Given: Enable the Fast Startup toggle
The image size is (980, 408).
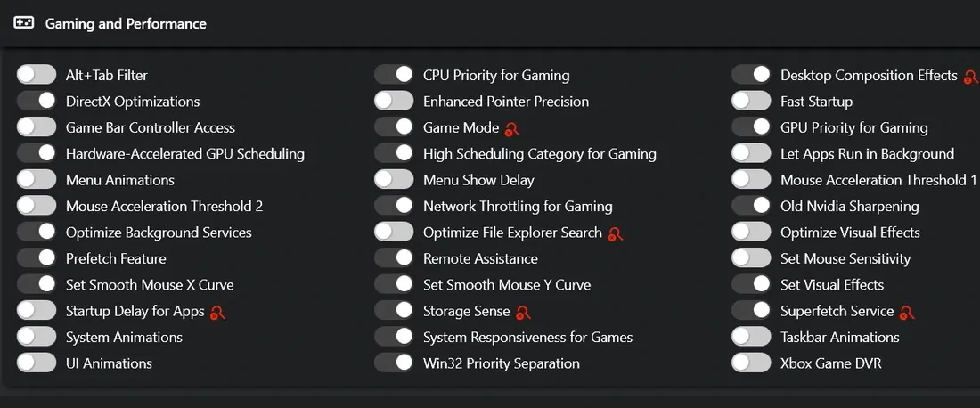Looking at the screenshot, I should 751,102.
